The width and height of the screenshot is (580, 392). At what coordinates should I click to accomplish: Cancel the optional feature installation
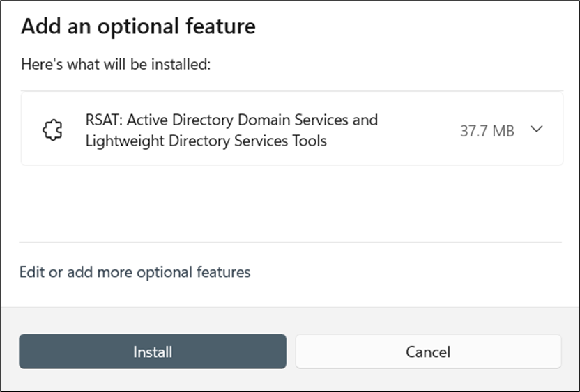(428, 352)
